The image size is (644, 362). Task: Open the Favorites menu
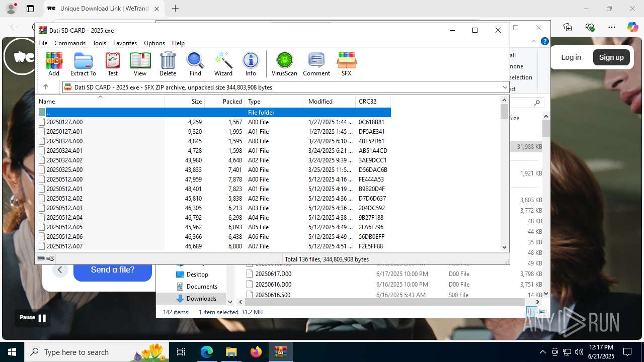click(125, 43)
